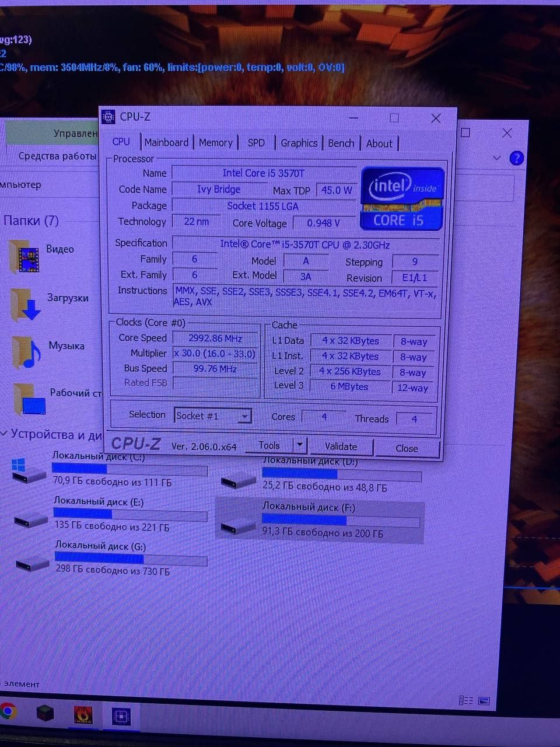Screen dimensions: 560x747
Task: Click the Validate button
Action: point(341,446)
